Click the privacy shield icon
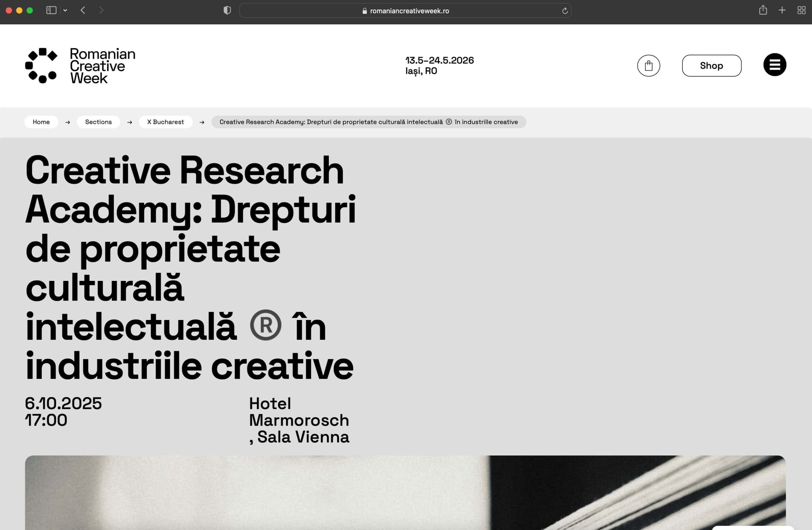 pyautogui.click(x=227, y=11)
